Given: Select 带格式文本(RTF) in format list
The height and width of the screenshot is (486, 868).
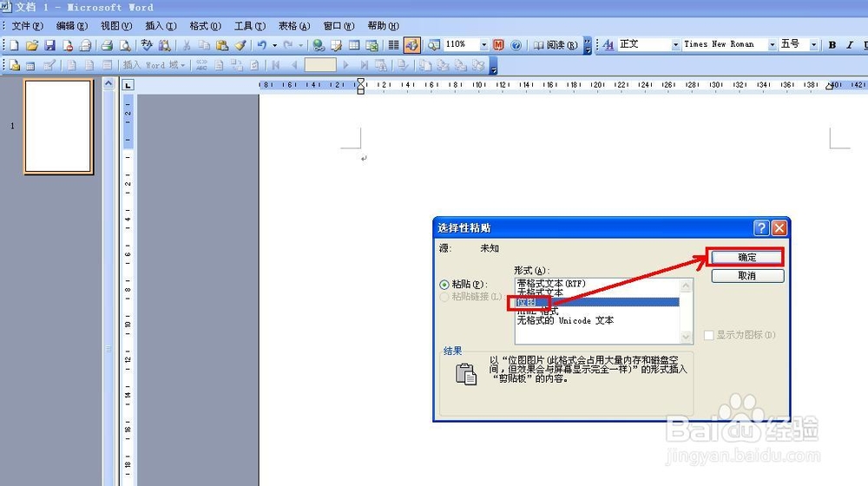Looking at the screenshot, I should click(597, 284).
